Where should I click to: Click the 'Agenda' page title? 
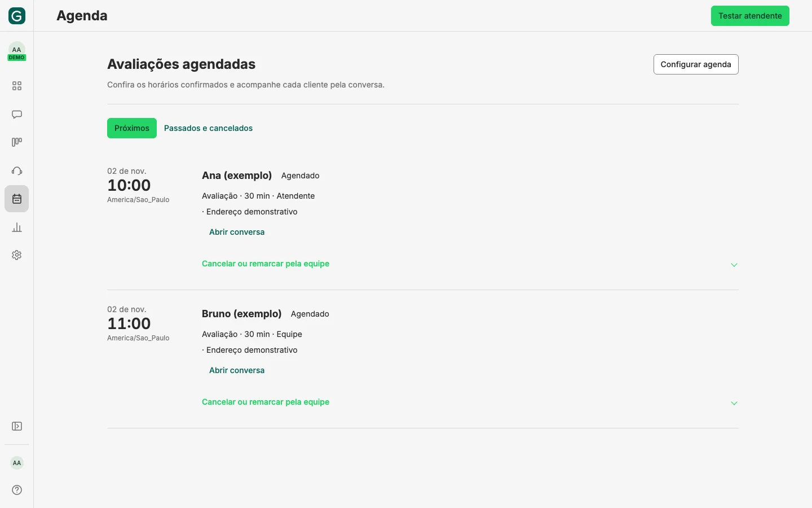coord(82,16)
